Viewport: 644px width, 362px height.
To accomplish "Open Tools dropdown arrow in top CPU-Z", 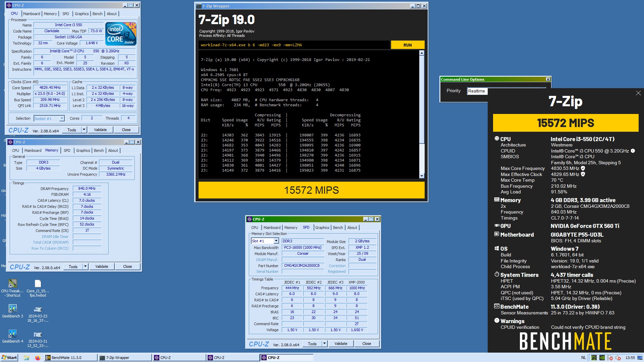I will (x=84, y=130).
